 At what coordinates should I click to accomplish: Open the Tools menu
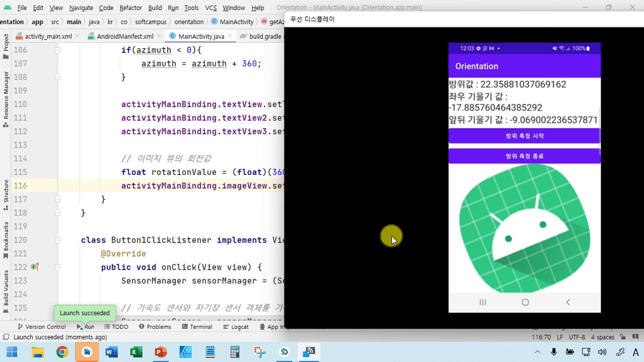click(x=191, y=8)
